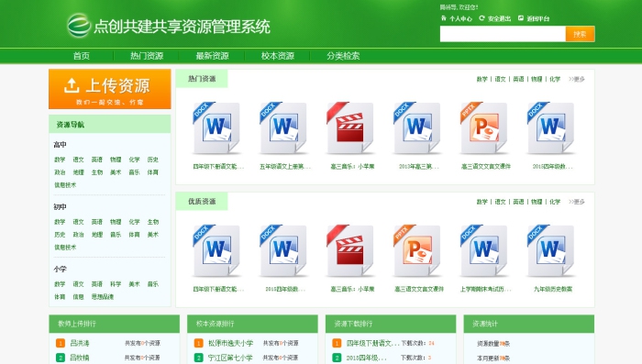Open the 五年级语文上册 DOCX icon
The image size is (642, 364).
(x=283, y=128)
